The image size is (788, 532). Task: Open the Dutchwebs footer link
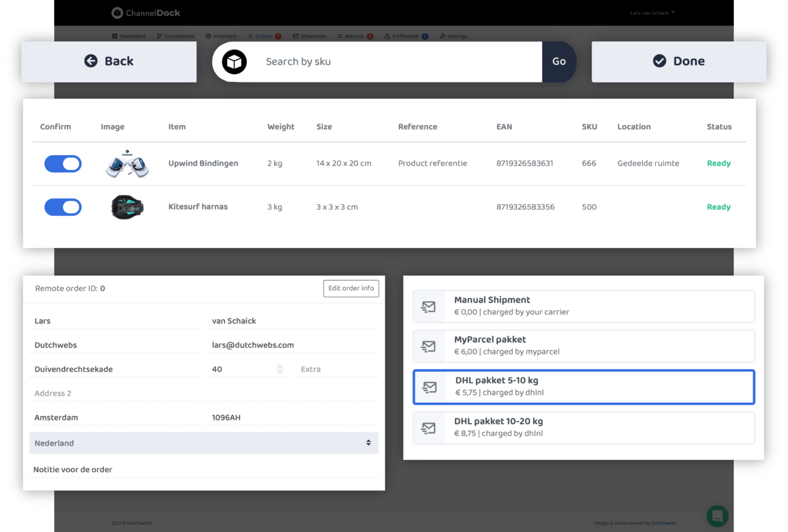pyautogui.click(x=664, y=523)
